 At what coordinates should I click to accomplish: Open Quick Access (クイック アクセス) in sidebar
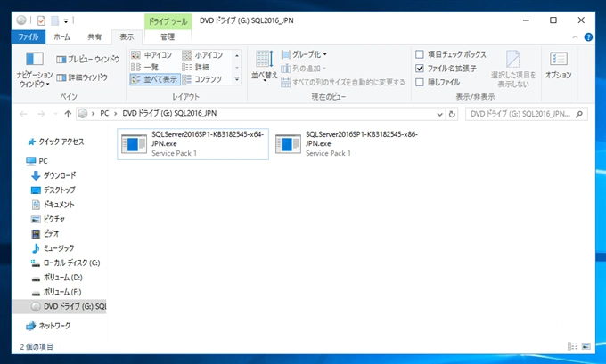(56, 142)
